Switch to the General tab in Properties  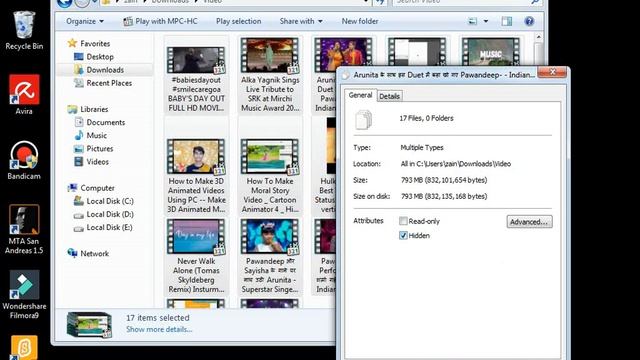coord(360,95)
